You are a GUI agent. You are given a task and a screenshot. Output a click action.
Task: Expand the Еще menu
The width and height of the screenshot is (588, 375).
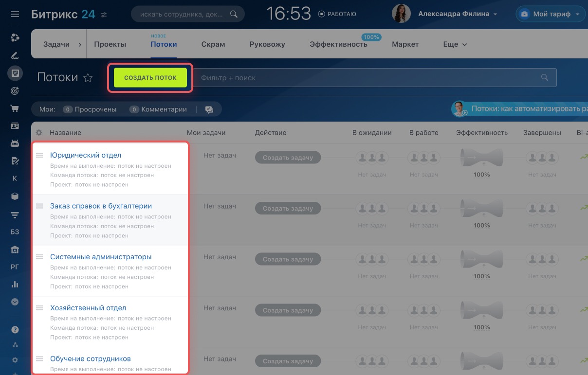[455, 44]
